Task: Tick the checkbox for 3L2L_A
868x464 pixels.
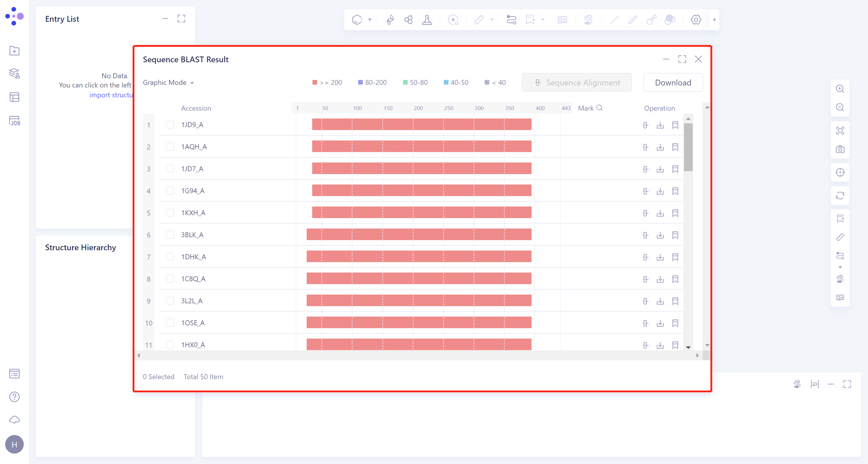Action: coord(170,301)
